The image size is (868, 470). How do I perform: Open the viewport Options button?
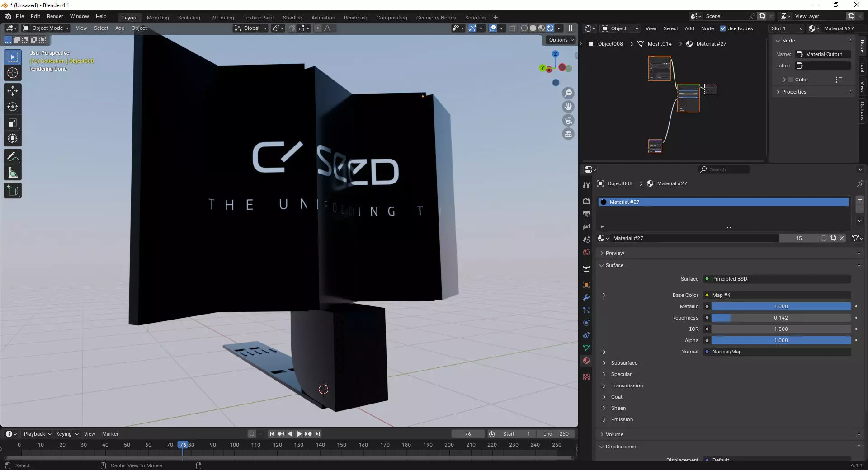[x=561, y=40]
